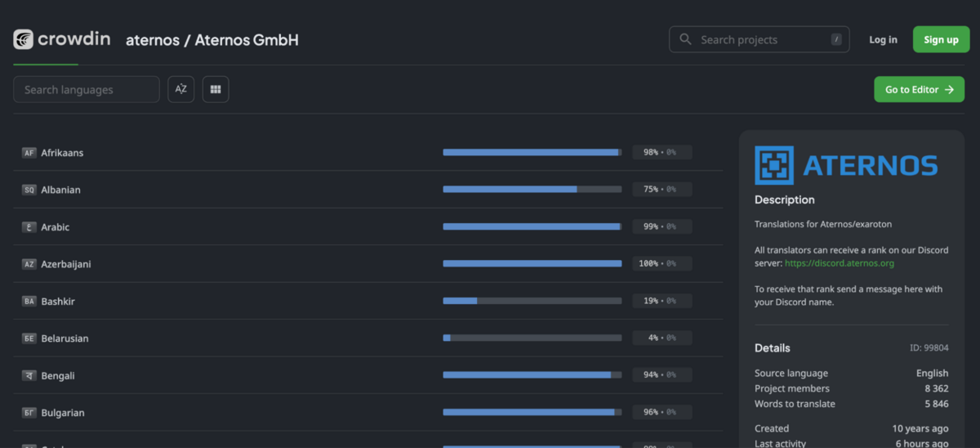This screenshot has width=980, height=448.
Task: Click the magnifier in Search projects
Action: click(686, 39)
